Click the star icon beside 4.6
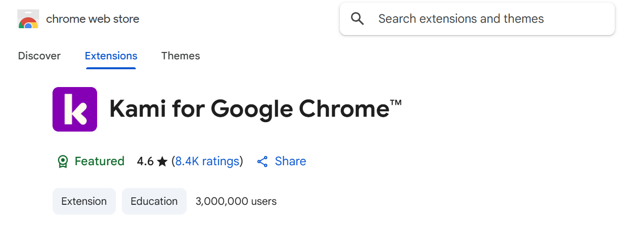 click(x=162, y=161)
